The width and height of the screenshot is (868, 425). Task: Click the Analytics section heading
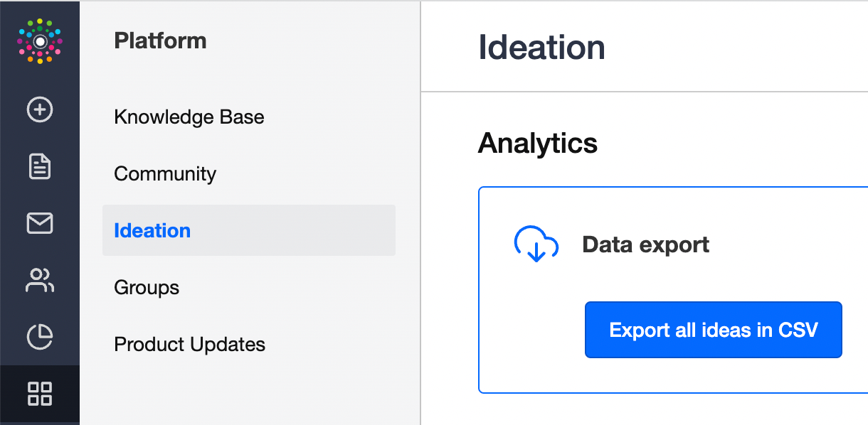[x=538, y=143]
